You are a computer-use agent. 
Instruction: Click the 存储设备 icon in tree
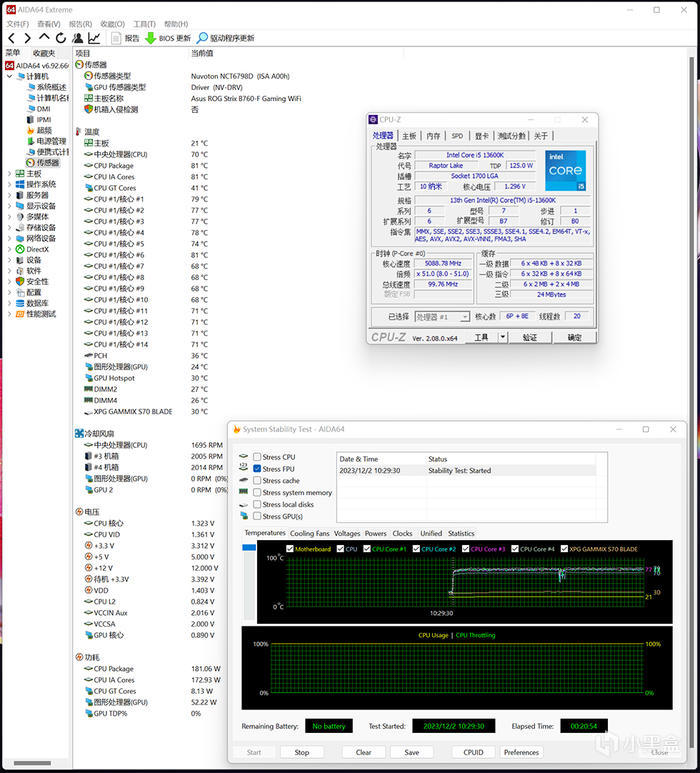tap(20, 228)
